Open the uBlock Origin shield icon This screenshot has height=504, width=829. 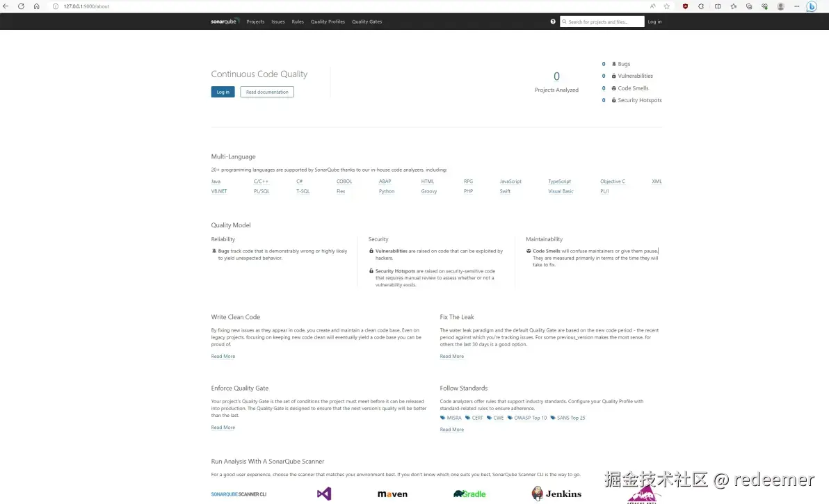pyautogui.click(x=685, y=6)
